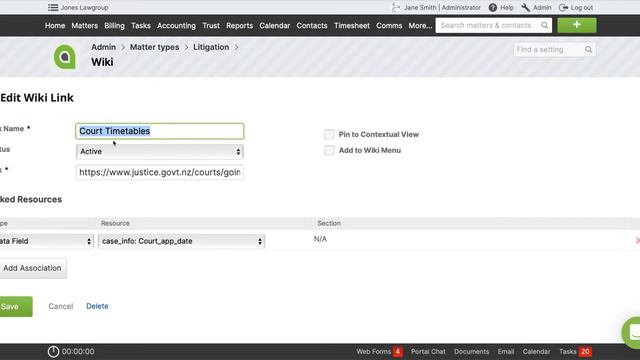Image resolution: width=640 pixels, height=360 pixels.
Task: Open the Admin wrench icon
Action: (525, 7)
